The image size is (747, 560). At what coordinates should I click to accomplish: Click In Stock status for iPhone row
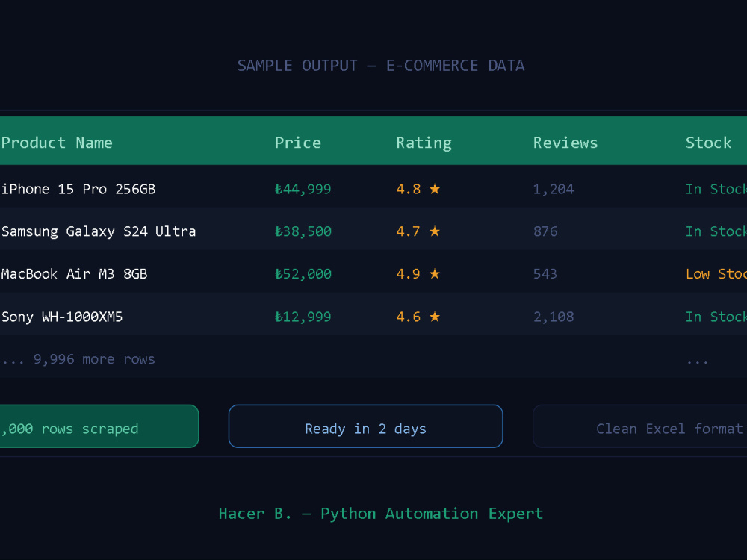716,189
